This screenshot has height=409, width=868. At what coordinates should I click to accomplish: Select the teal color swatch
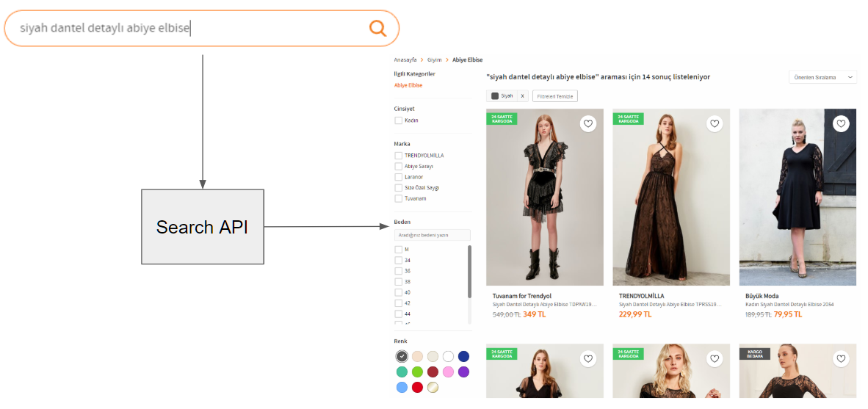click(x=402, y=372)
